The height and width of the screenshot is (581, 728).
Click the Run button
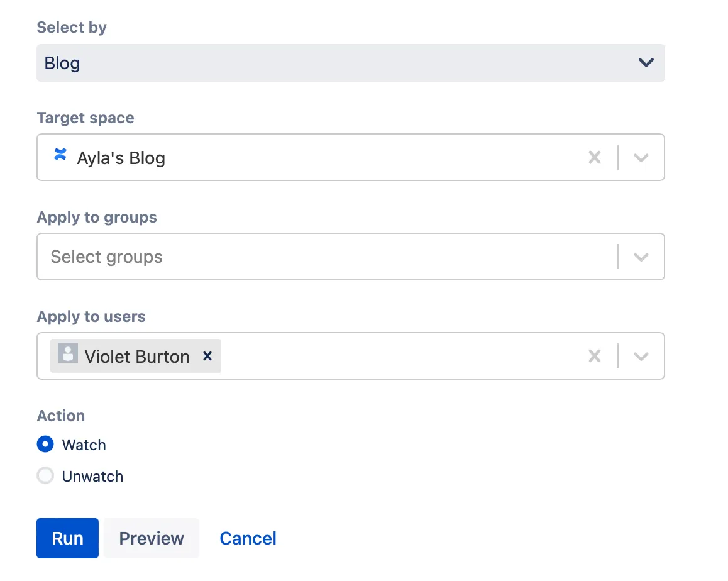click(x=67, y=538)
